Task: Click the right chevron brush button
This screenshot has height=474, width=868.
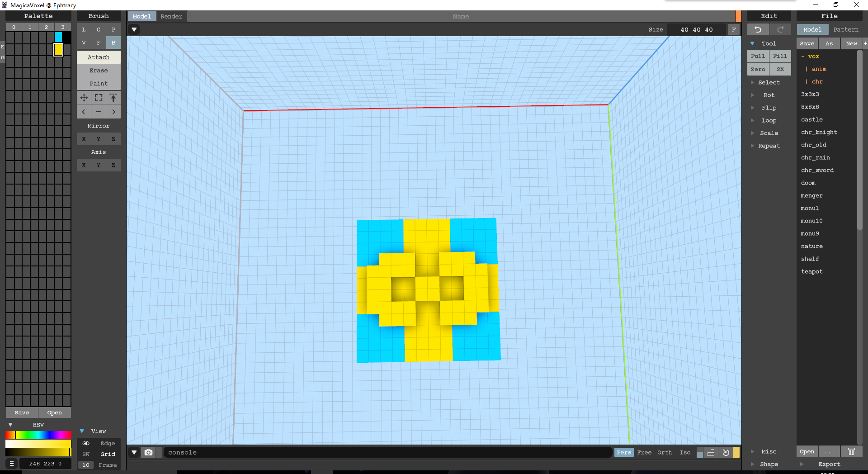Action: (x=113, y=112)
